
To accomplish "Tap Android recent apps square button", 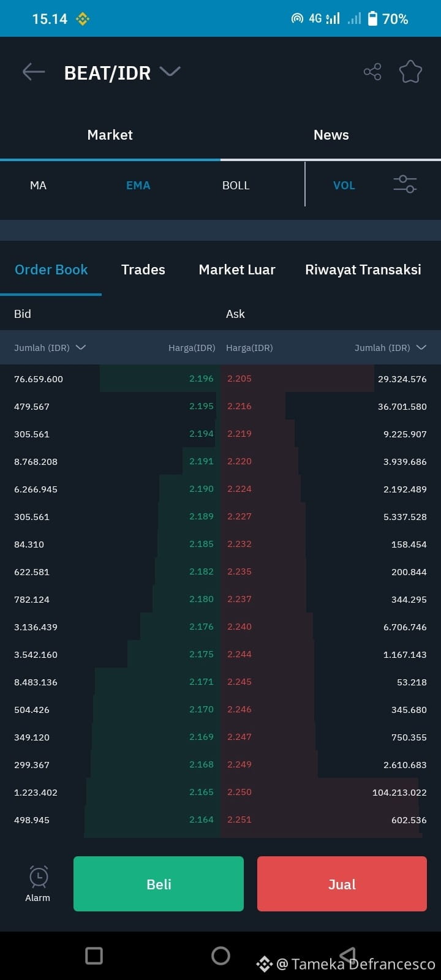I will [x=94, y=956].
